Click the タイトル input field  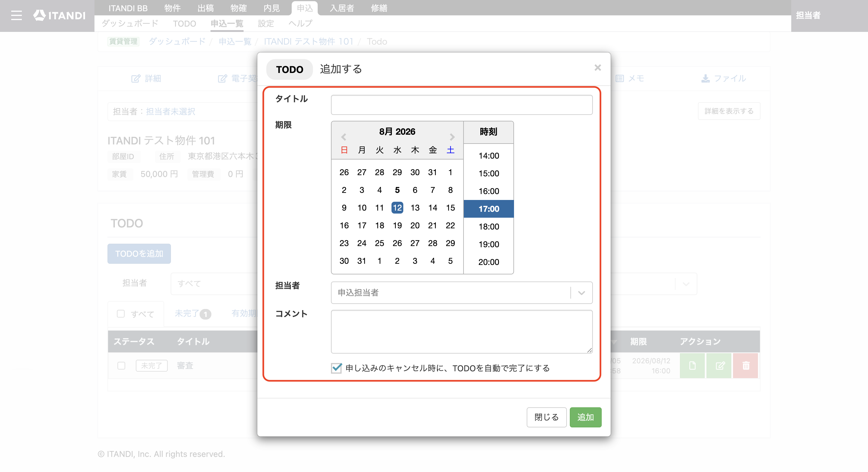point(461,105)
